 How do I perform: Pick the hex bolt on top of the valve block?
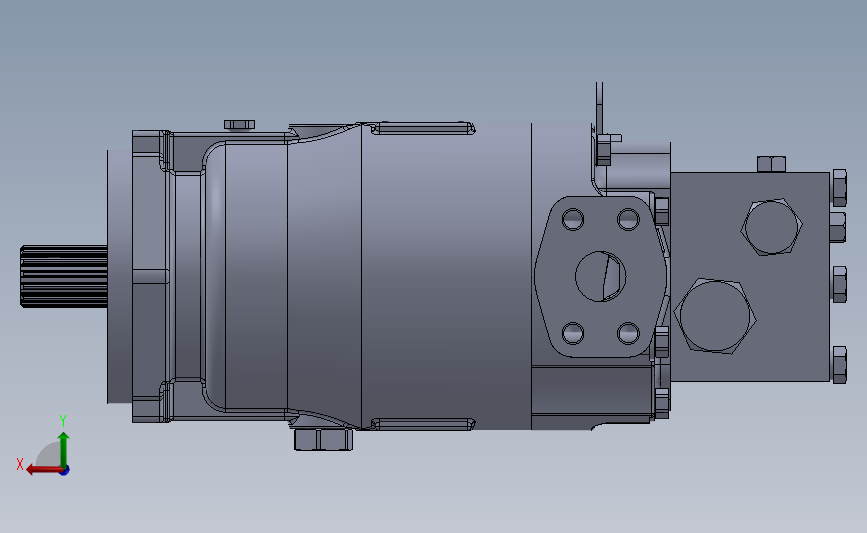pyautogui.click(x=771, y=164)
